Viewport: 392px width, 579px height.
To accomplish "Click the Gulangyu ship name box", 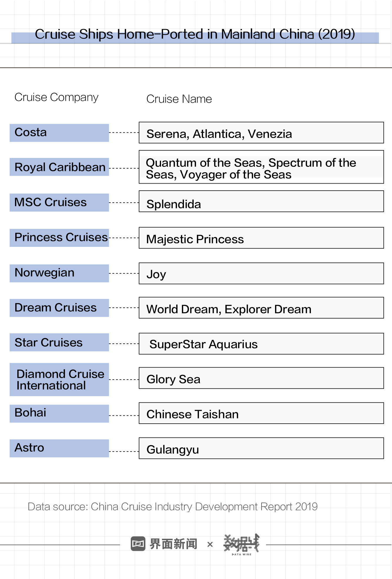I will pyautogui.click(x=261, y=448).
